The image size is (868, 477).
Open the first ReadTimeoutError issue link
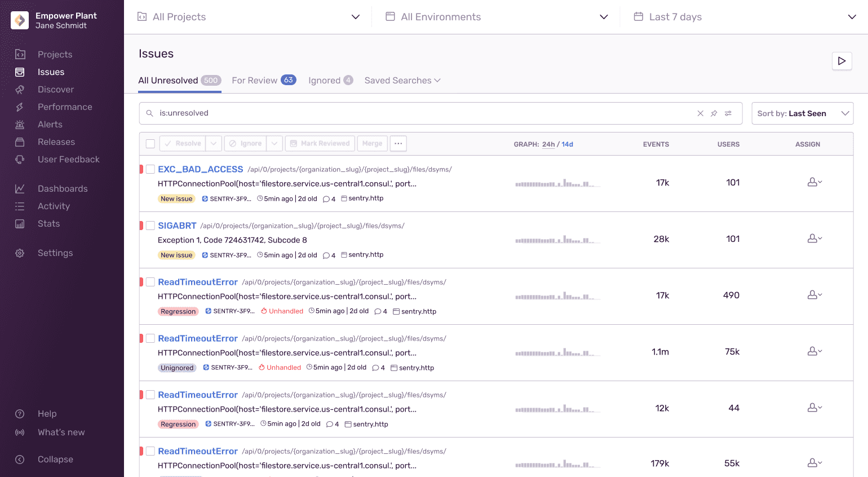(198, 282)
